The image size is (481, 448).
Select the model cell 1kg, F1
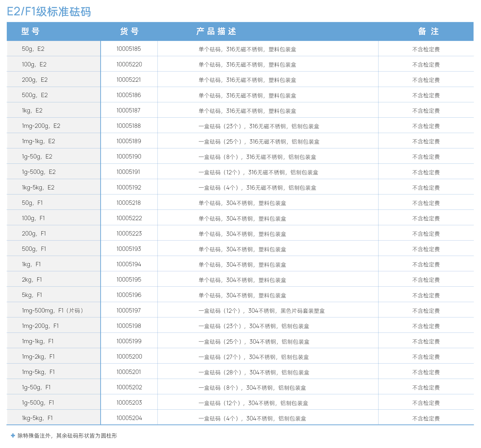coord(31,264)
